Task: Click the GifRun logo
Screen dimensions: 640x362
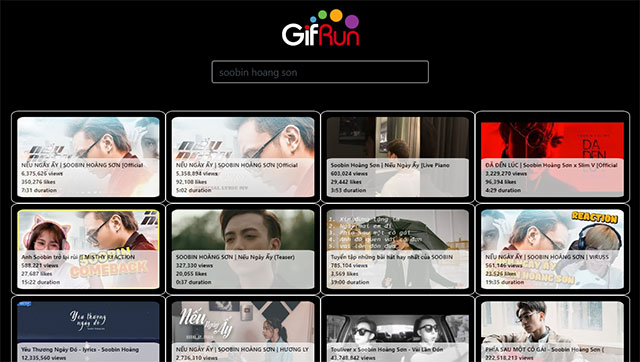Action: click(320, 28)
